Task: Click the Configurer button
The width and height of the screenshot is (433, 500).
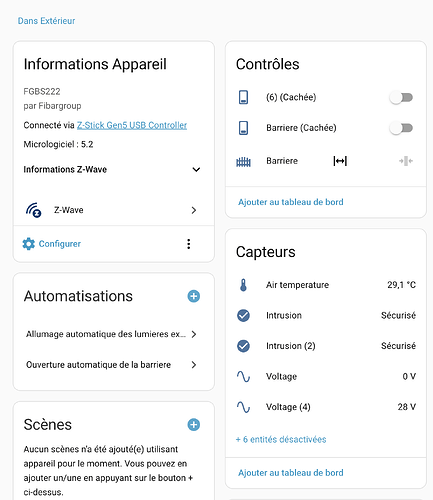Action: click(x=52, y=244)
